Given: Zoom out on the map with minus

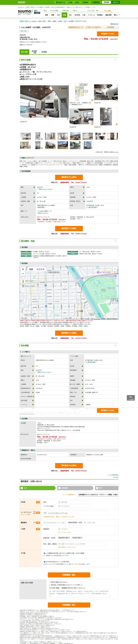Looking at the screenshot, I should (x=23, y=273).
